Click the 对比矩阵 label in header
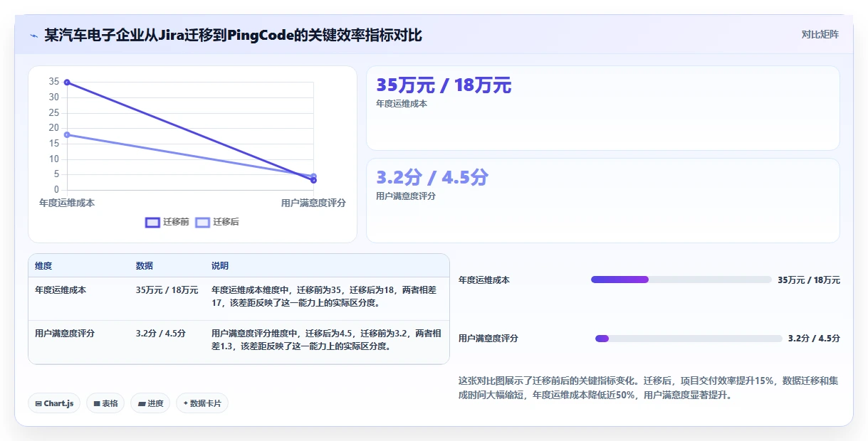 [820, 34]
